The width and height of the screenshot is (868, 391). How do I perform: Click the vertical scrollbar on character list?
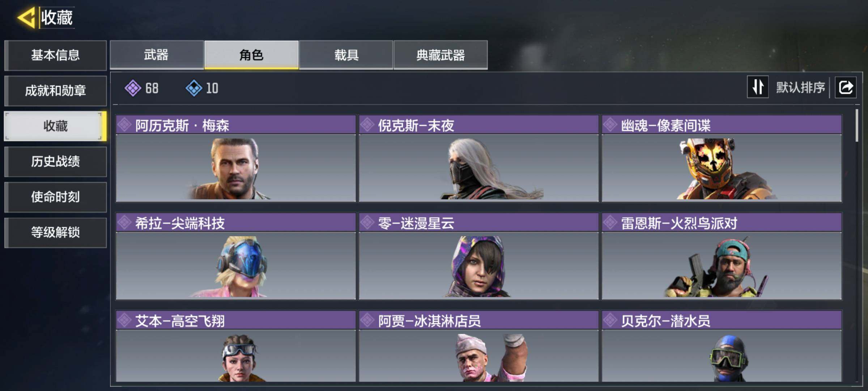point(857,125)
